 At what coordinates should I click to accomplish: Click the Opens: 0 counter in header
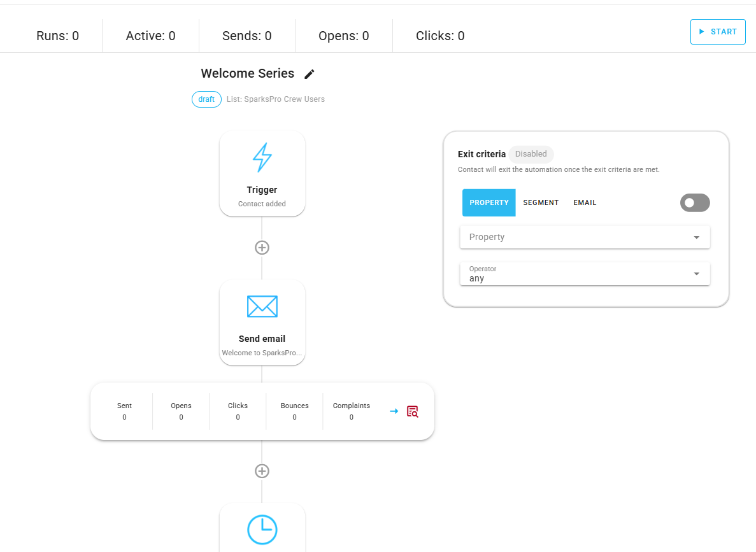pos(344,36)
